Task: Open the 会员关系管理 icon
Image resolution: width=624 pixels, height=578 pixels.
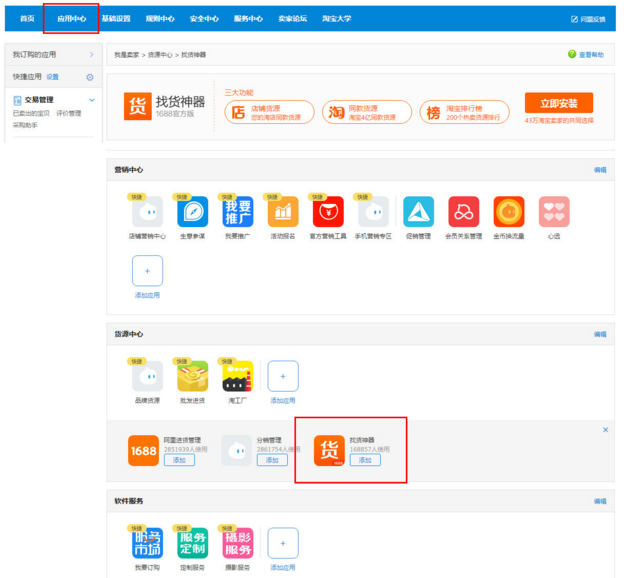Action: pyautogui.click(x=464, y=212)
